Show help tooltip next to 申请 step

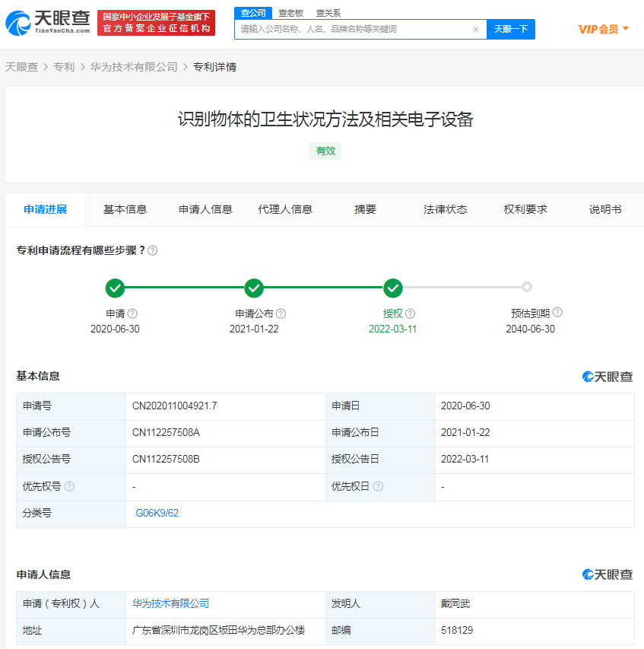[132, 313]
